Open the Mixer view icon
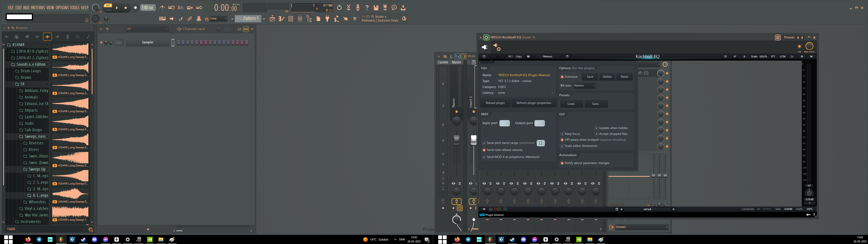The height and width of the screenshot is (244, 868). 300,19
